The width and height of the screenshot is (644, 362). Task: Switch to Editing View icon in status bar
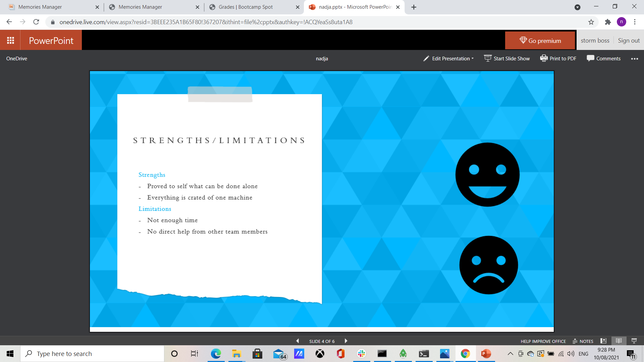click(x=603, y=341)
